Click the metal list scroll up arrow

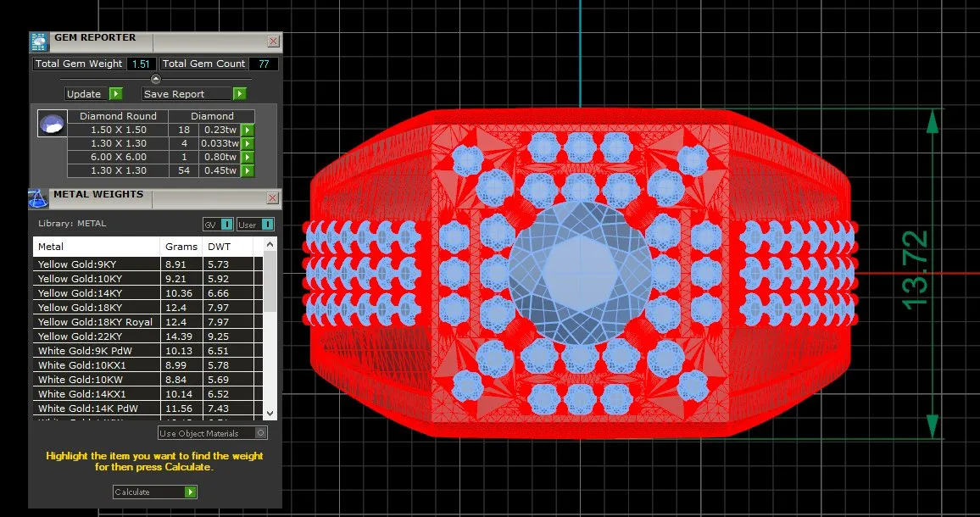click(270, 244)
